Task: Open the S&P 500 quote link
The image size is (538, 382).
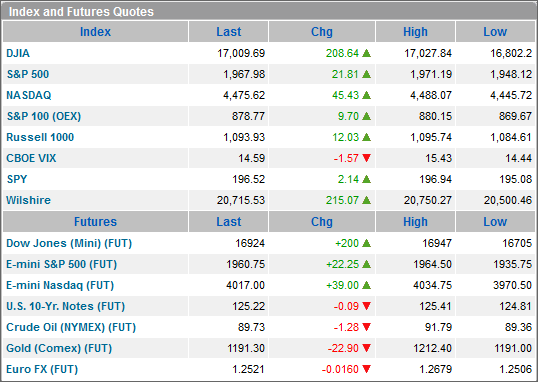Action: 28,74
